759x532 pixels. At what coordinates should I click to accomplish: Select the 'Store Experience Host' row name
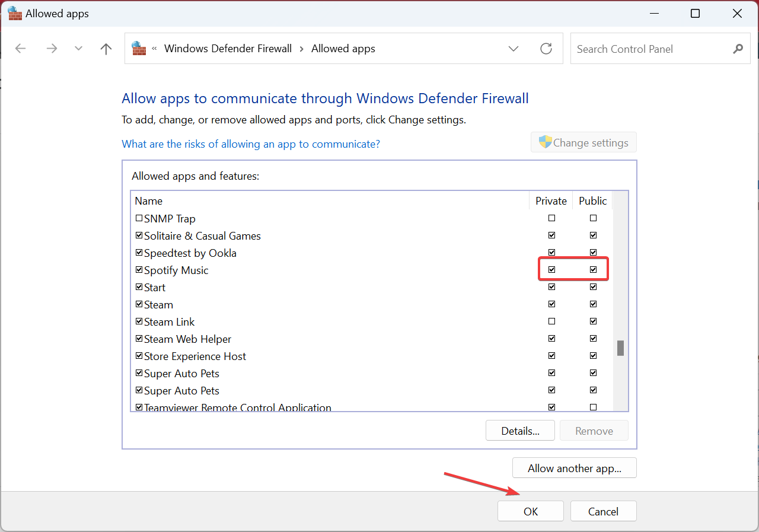pyautogui.click(x=195, y=356)
